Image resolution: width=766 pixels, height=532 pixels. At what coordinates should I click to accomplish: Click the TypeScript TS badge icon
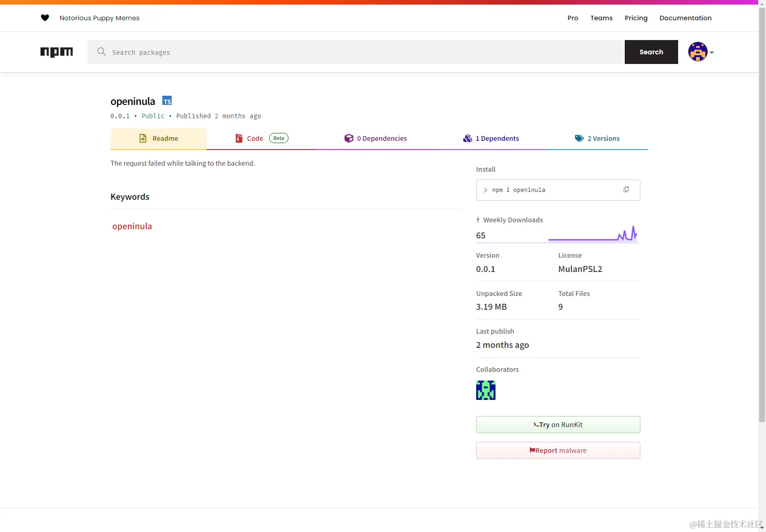coord(167,101)
